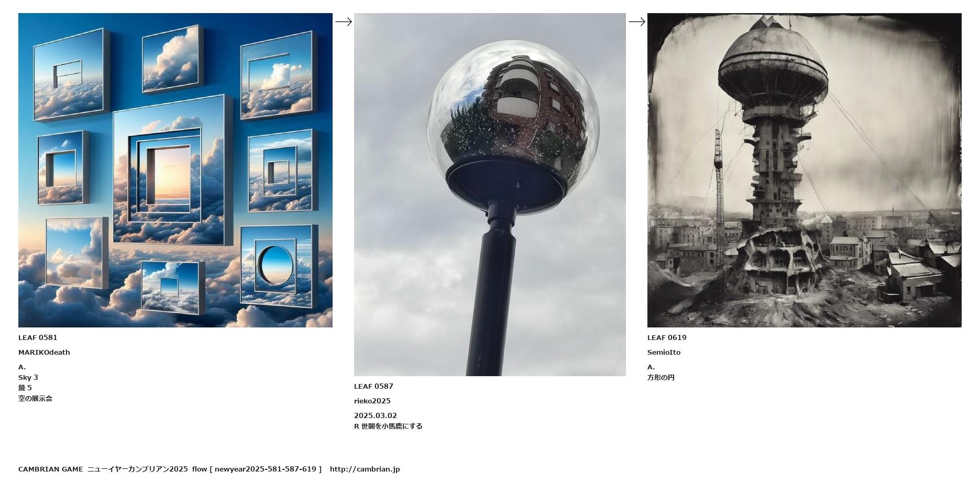Click the LEAF 0587 label

click(373, 387)
